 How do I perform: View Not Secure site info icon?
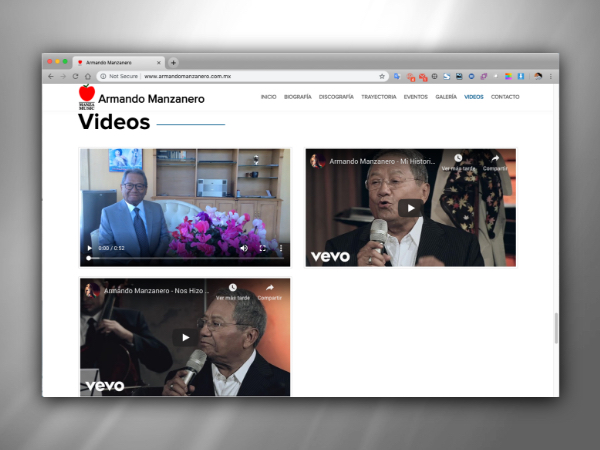click(x=103, y=77)
